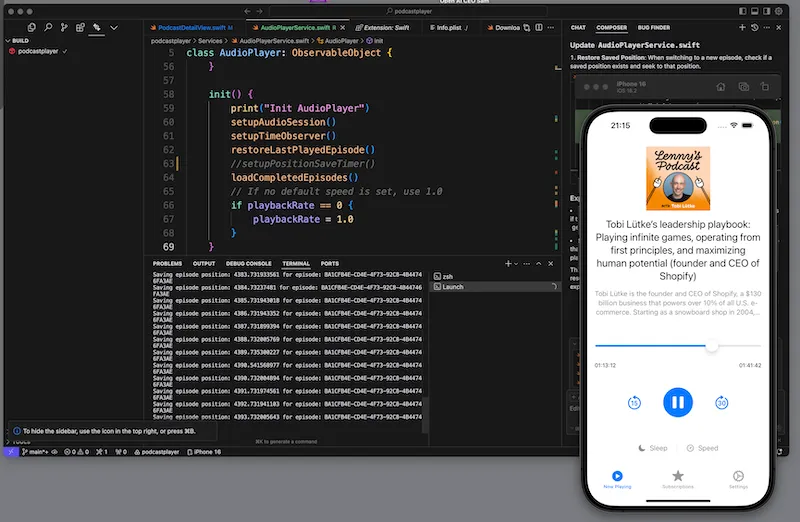Click the split editor icon
This screenshot has height=522, width=800.
click(539, 28)
